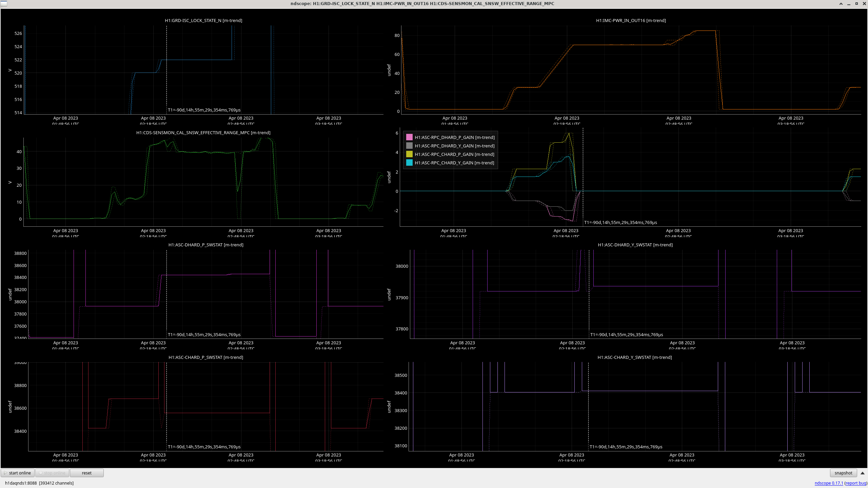Take a snapshot with the snapshot button
Image resolution: width=868 pixels, height=488 pixels.
coord(843,473)
